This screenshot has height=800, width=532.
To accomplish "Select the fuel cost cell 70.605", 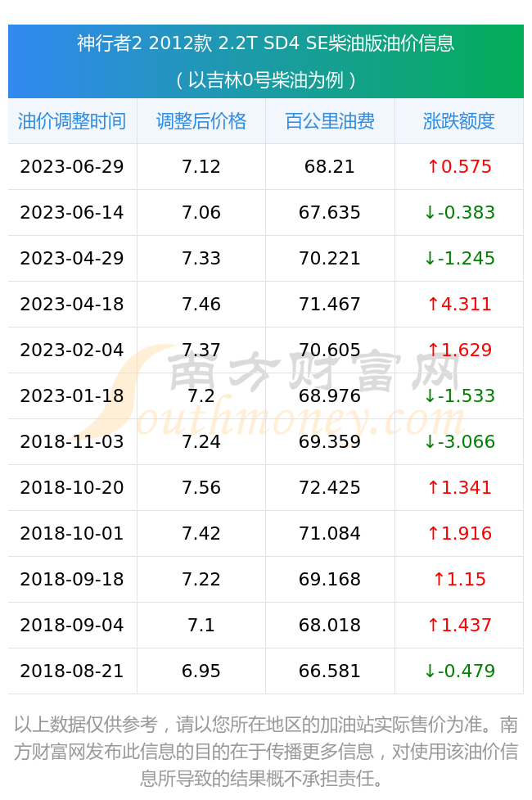I will click(x=330, y=350).
